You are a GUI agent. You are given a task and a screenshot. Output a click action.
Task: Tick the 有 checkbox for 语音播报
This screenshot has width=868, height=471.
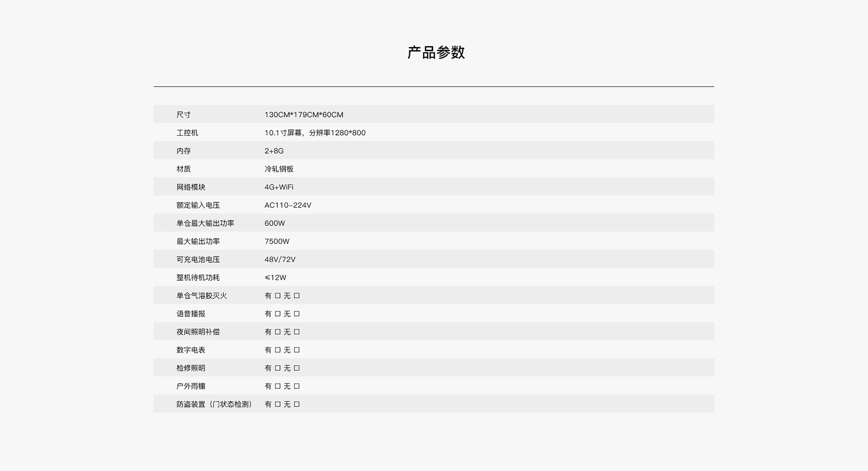(x=278, y=314)
